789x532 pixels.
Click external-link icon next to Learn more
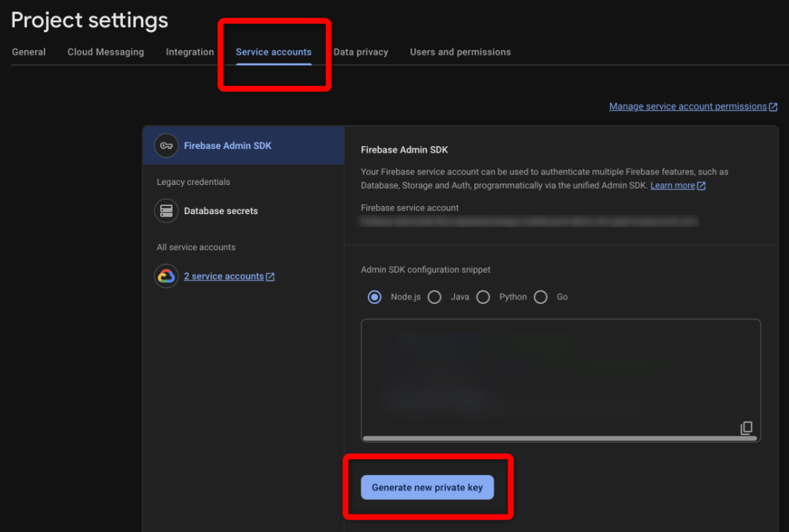pyautogui.click(x=701, y=186)
